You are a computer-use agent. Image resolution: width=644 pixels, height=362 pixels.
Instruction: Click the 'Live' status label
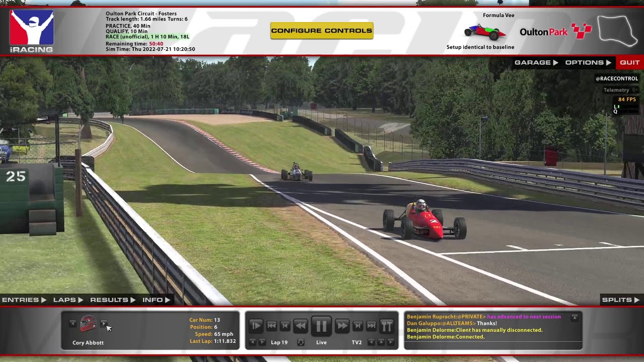[321, 342]
